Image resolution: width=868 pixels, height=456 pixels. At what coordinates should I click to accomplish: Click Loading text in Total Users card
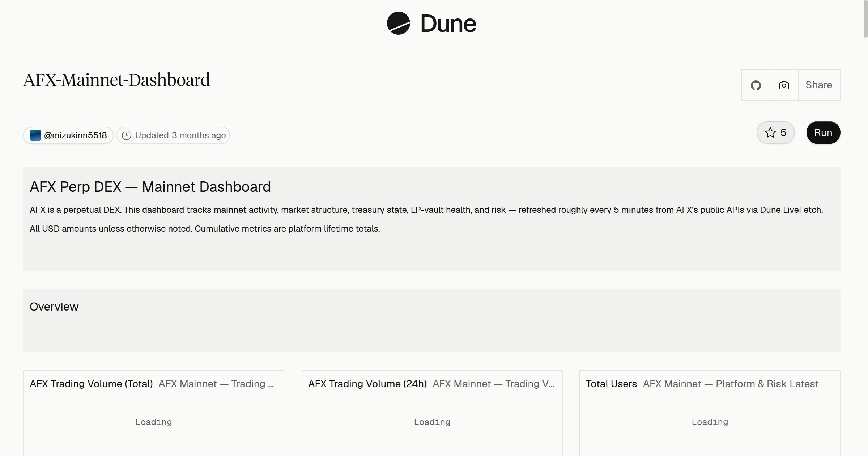click(x=710, y=422)
